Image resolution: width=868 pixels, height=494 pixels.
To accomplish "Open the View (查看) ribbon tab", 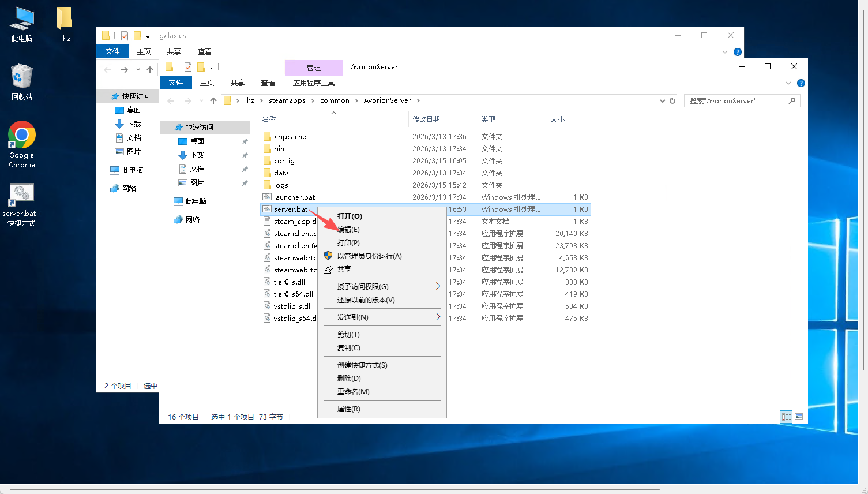I will (x=268, y=83).
